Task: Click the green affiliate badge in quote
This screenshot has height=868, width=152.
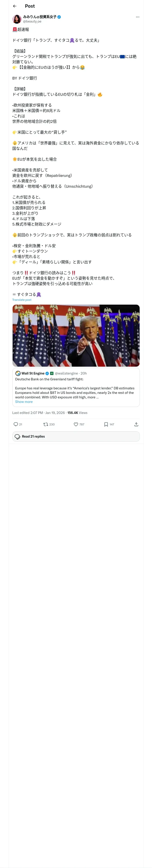Action: tap(52, 373)
